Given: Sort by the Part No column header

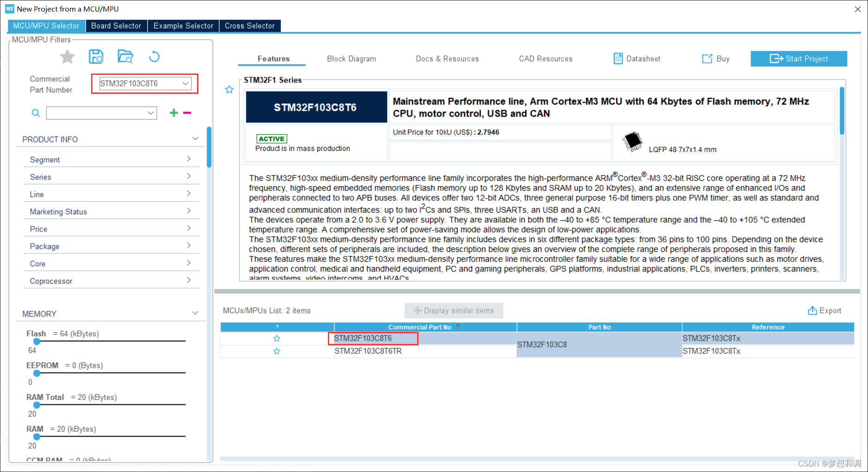Looking at the screenshot, I should coord(599,327).
